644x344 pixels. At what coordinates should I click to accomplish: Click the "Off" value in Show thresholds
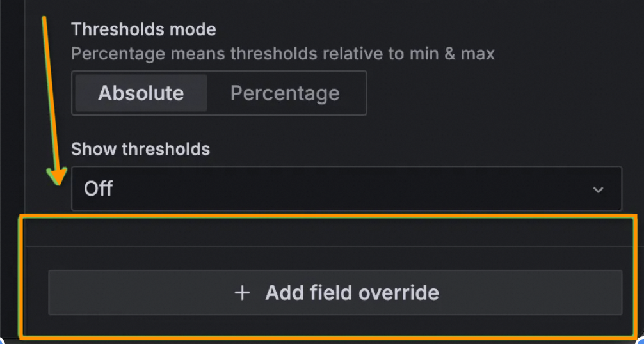tap(99, 189)
